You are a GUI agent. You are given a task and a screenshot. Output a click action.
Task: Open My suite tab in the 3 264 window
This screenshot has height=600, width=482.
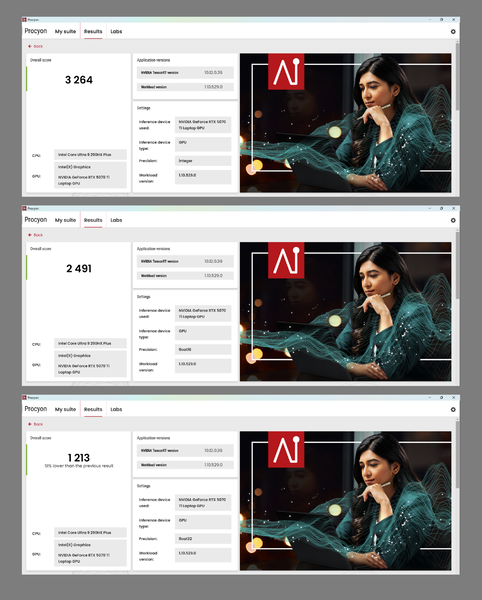coord(65,31)
